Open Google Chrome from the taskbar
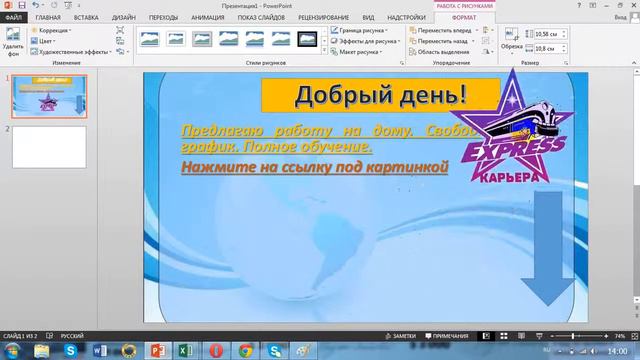640x360 pixels. [245, 351]
